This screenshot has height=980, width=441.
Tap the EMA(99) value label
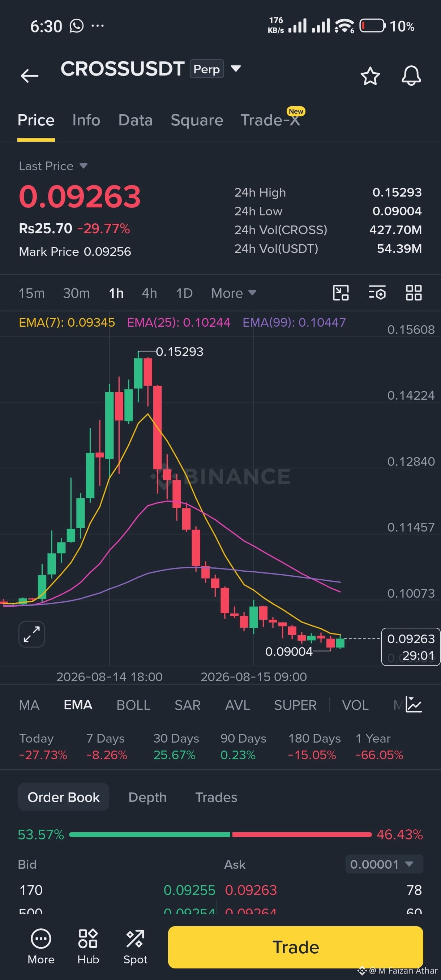point(294,322)
